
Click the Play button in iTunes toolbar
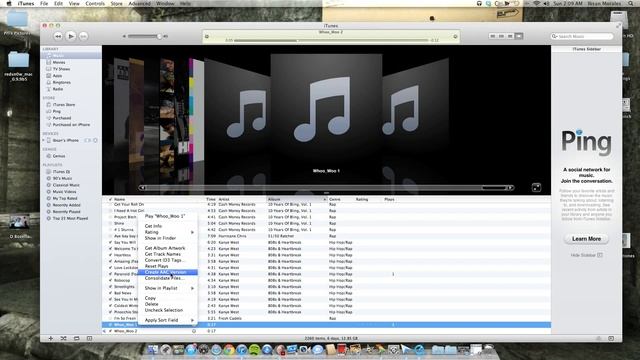(71, 36)
